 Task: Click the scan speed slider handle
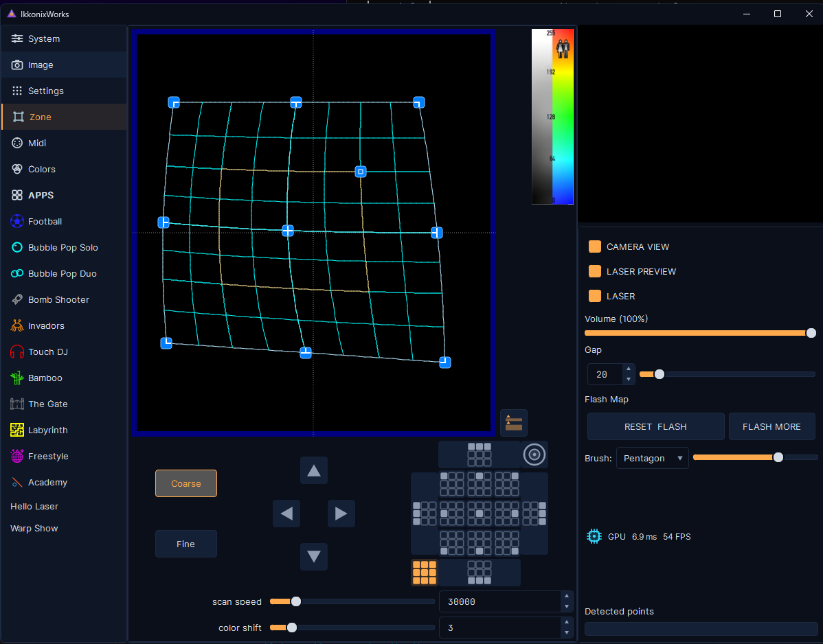(296, 601)
